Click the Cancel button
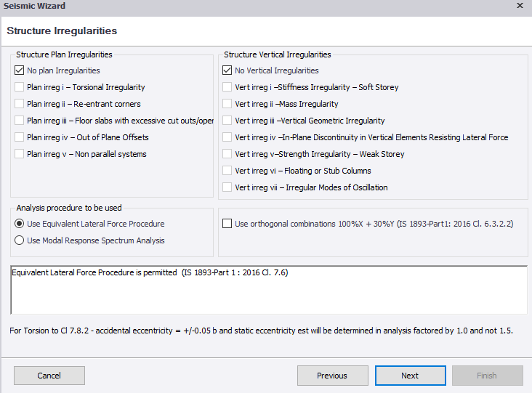The height and width of the screenshot is (393, 532). click(49, 376)
